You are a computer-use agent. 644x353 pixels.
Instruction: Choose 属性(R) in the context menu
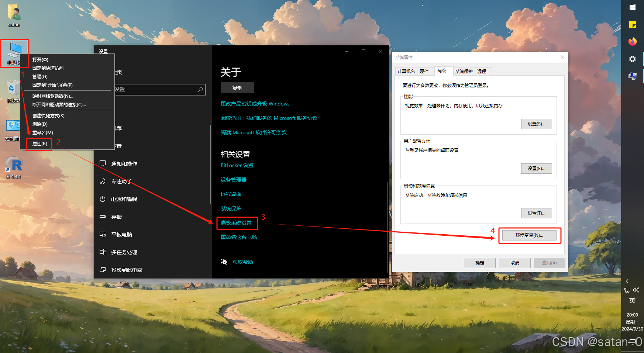click(67, 143)
